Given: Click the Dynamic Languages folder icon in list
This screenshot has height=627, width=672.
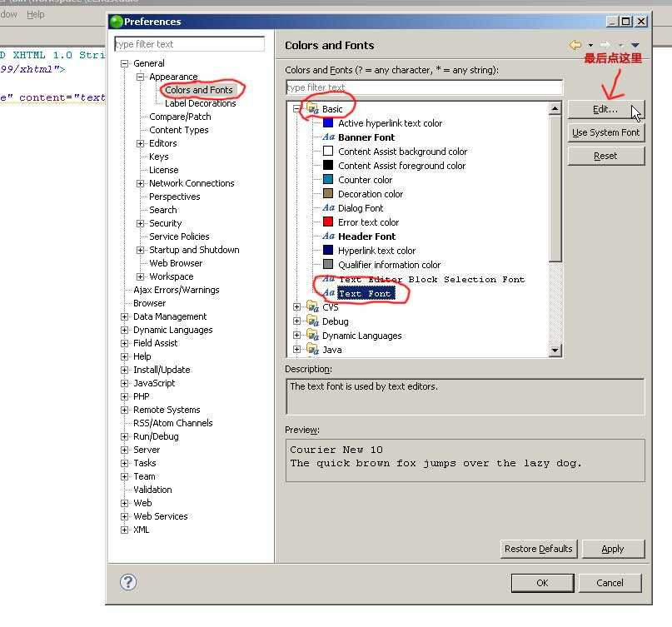Looking at the screenshot, I should [313, 335].
